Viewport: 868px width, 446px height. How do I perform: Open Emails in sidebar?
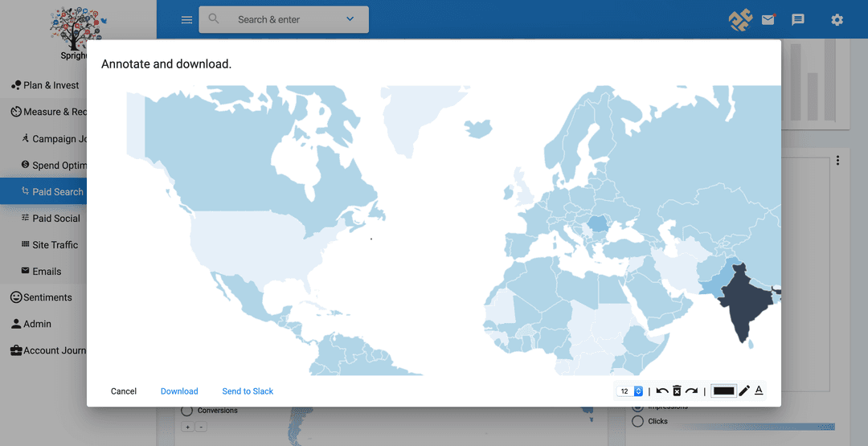[x=47, y=272]
